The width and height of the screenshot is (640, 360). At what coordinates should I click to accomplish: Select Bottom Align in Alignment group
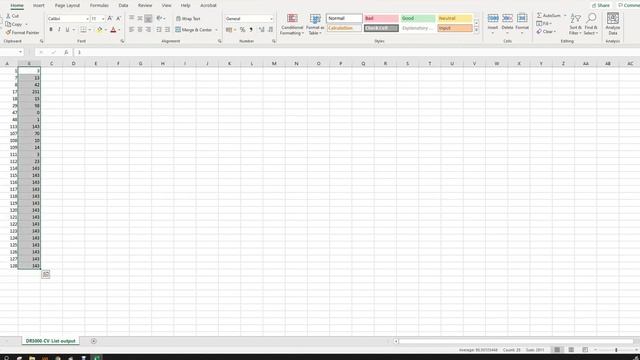click(148, 18)
